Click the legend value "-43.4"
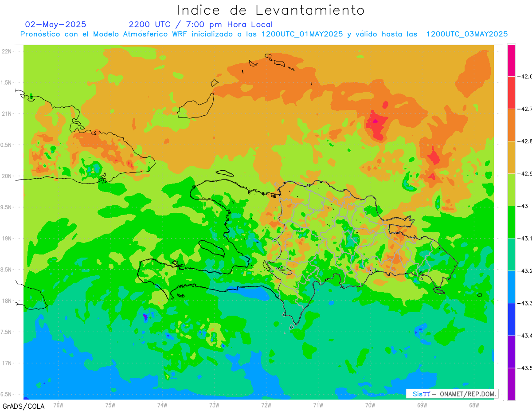Viewport: 532px width, 411px height. point(525,335)
